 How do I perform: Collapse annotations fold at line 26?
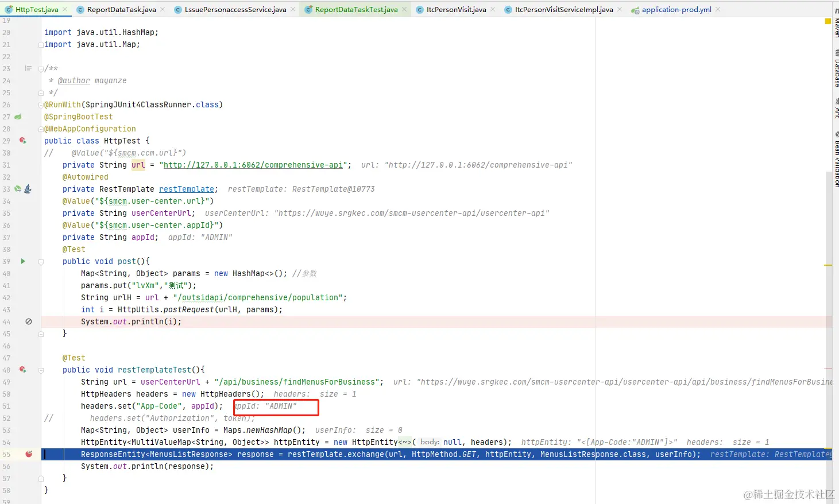[x=41, y=104]
